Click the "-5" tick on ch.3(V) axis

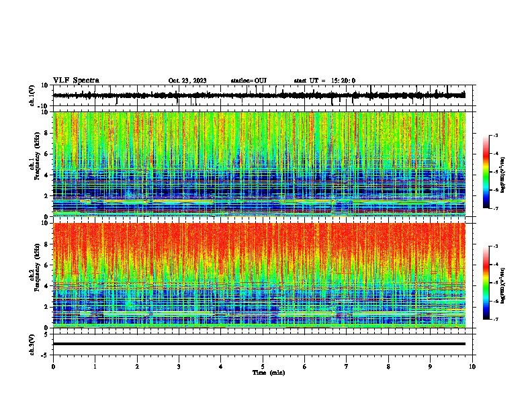[x=45, y=355]
